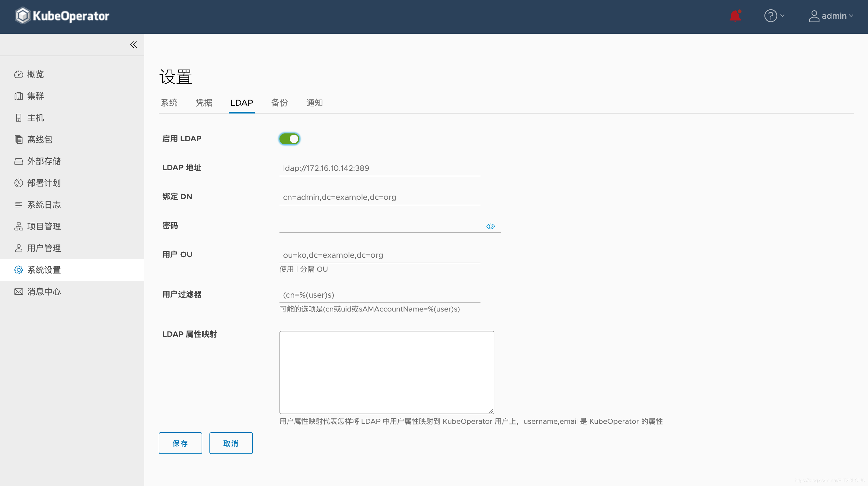The image size is (868, 486).
Task: Select the LDAP tab
Action: pyautogui.click(x=242, y=103)
